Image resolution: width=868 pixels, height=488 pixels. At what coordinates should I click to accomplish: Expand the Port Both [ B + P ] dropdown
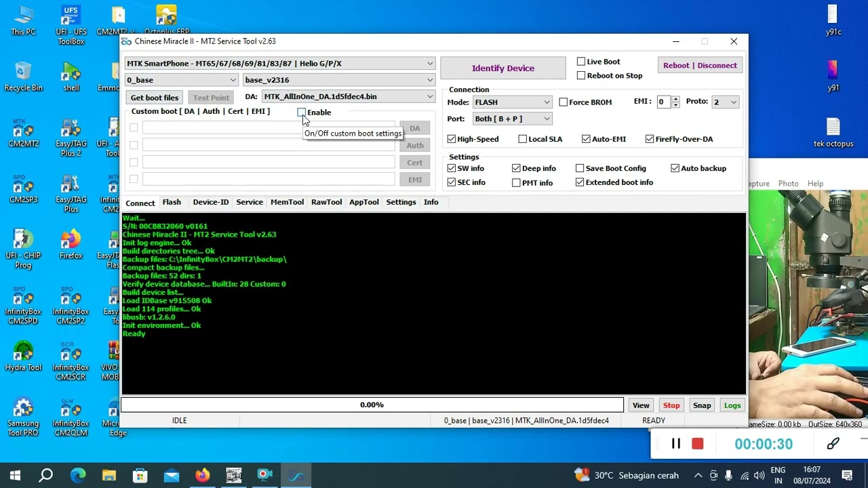click(512, 119)
